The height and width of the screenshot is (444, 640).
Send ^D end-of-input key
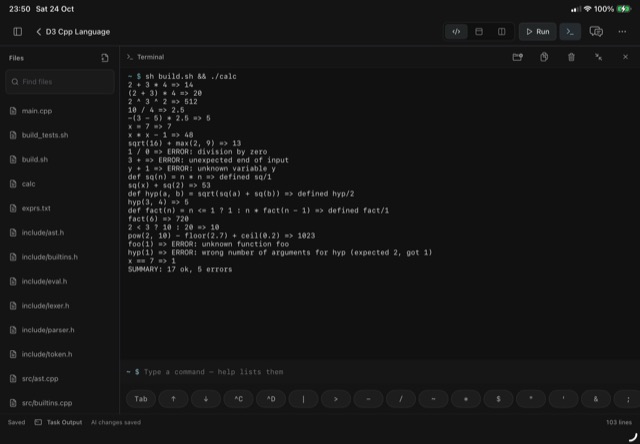271,399
